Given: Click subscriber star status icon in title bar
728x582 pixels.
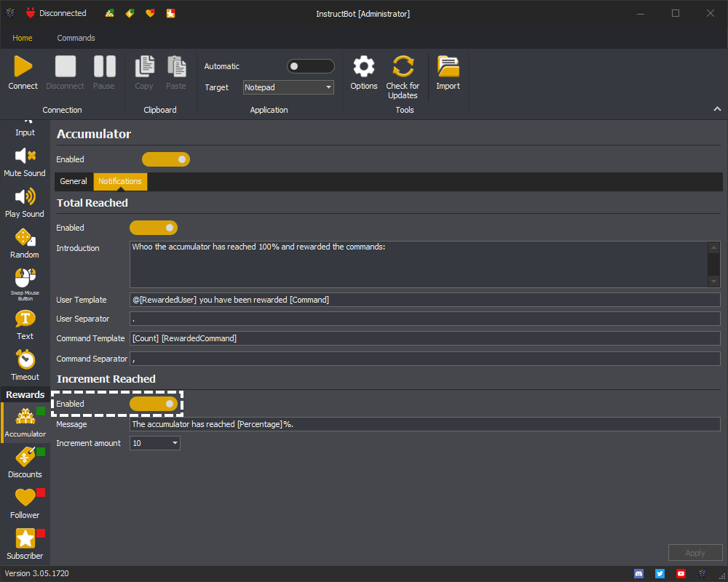Looking at the screenshot, I should [170, 14].
